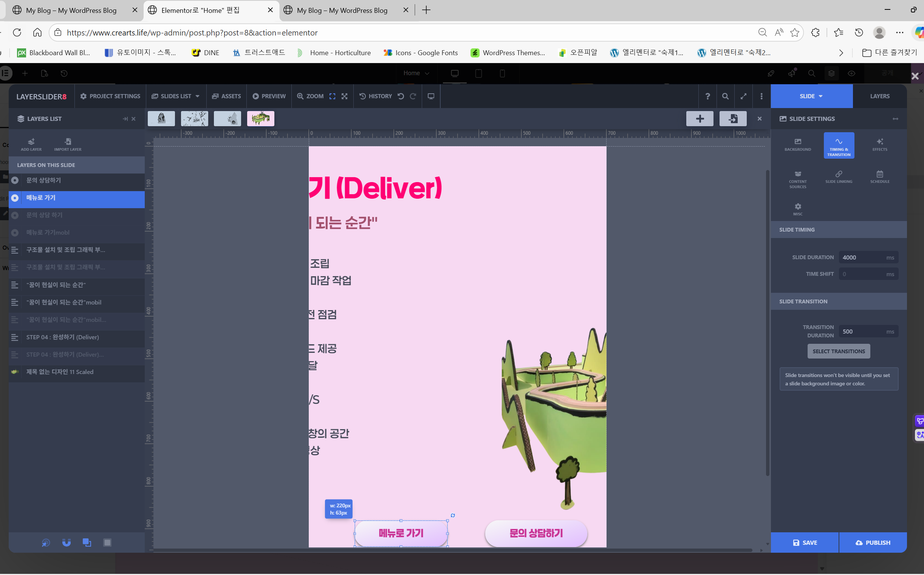This screenshot has height=575, width=924.
Task: Click the Slide Duration input field
Action: pyautogui.click(x=861, y=257)
